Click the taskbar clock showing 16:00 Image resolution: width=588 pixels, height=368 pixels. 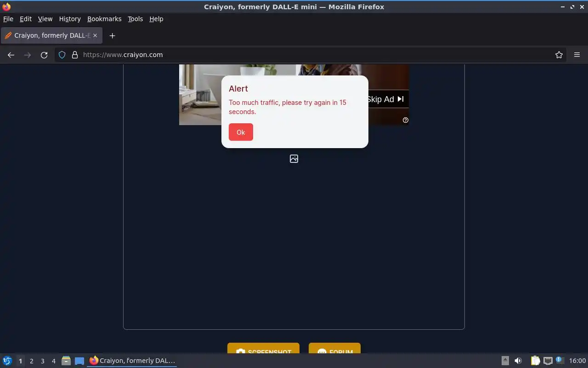[x=577, y=361]
